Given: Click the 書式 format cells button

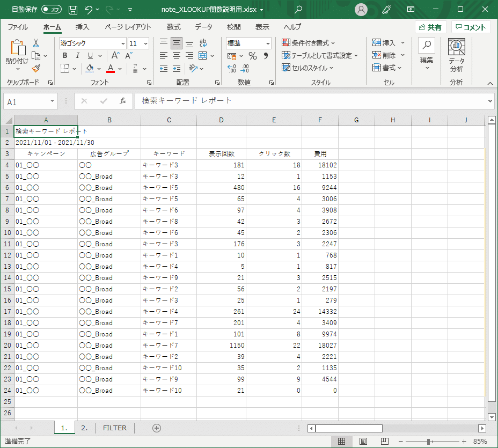Looking at the screenshot, I should coord(387,68).
